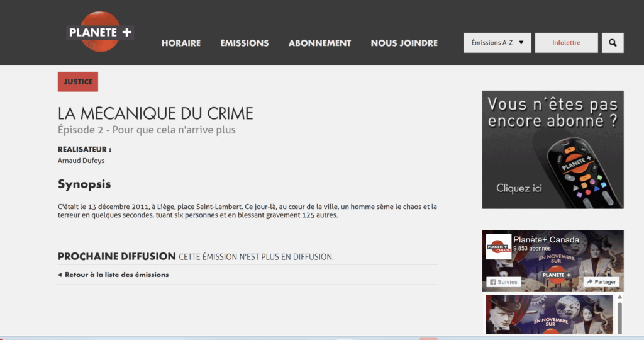Image resolution: width=644 pixels, height=340 pixels.
Task: Follow the Retour à la liste des émissions link
Action: point(116,275)
